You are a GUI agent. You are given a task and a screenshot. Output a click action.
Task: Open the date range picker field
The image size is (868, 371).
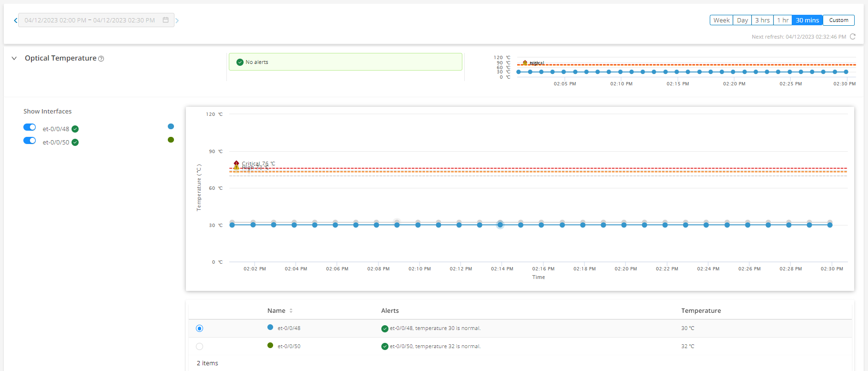point(91,21)
